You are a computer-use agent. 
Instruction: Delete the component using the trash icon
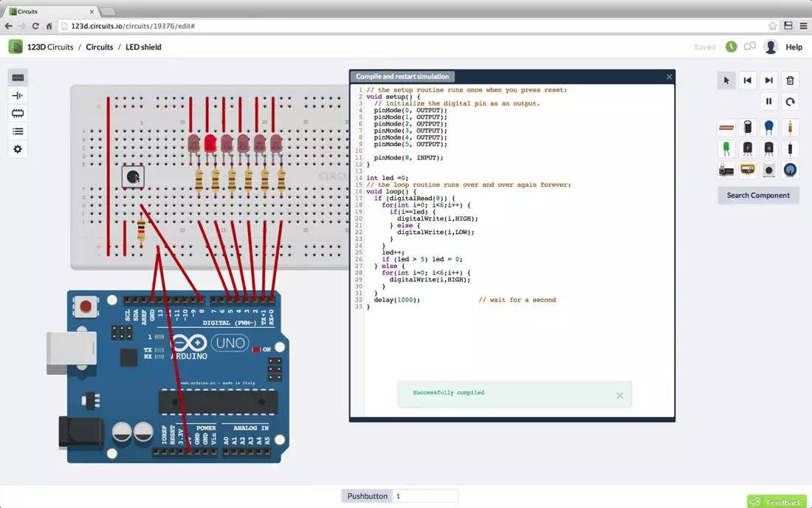click(x=790, y=80)
